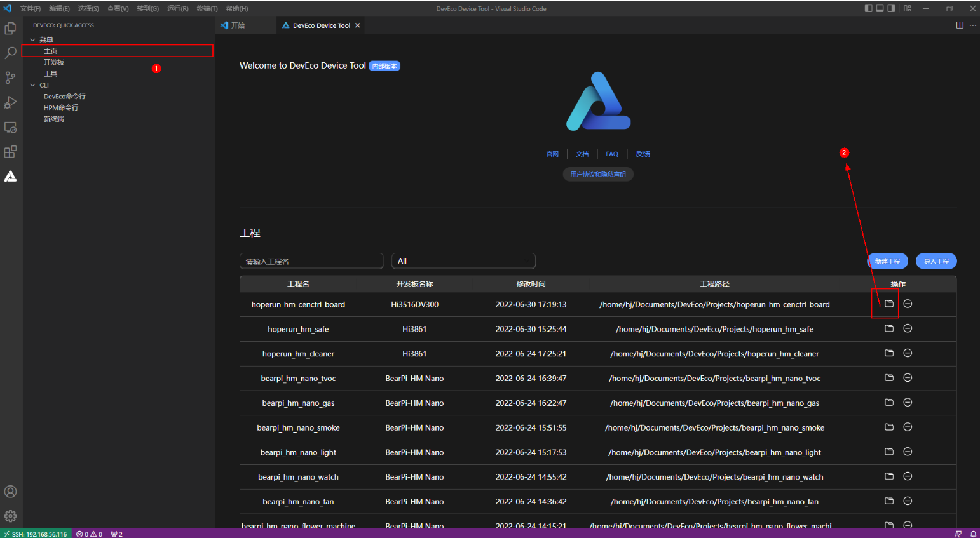Open the Accounts icon at bottom left
The width and height of the screenshot is (980, 538).
(10, 492)
